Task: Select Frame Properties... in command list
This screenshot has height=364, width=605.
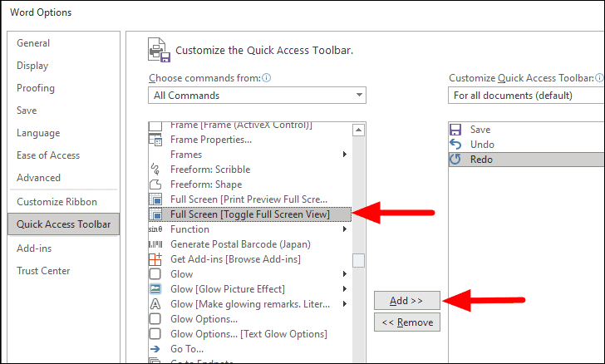Action: point(250,140)
